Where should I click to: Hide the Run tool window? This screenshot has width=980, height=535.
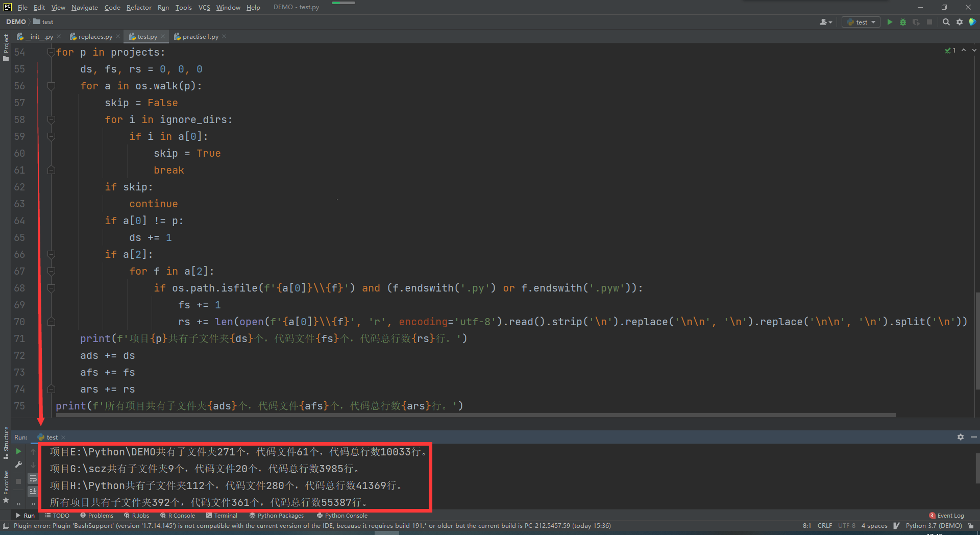(x=974, y=437)
